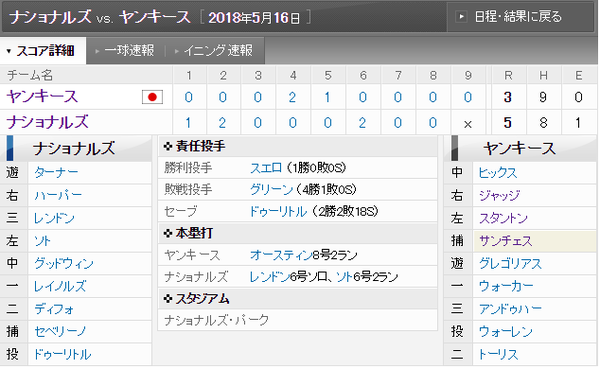Open losing pitcher グリーン link
This screenshot has height=369, width=600.
271,189
